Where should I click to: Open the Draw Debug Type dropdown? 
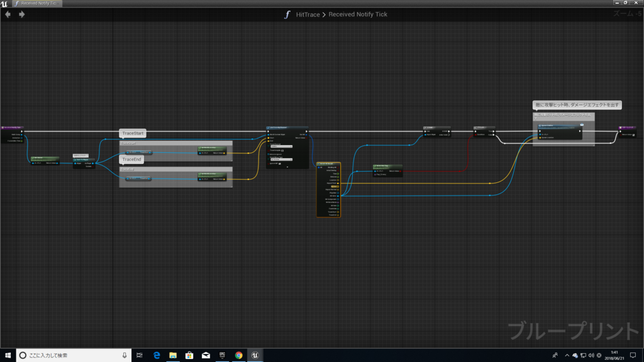point(281,159)
